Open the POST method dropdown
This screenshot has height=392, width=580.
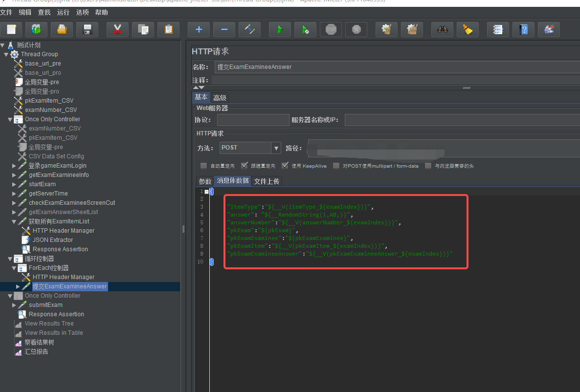pos(276,148)
